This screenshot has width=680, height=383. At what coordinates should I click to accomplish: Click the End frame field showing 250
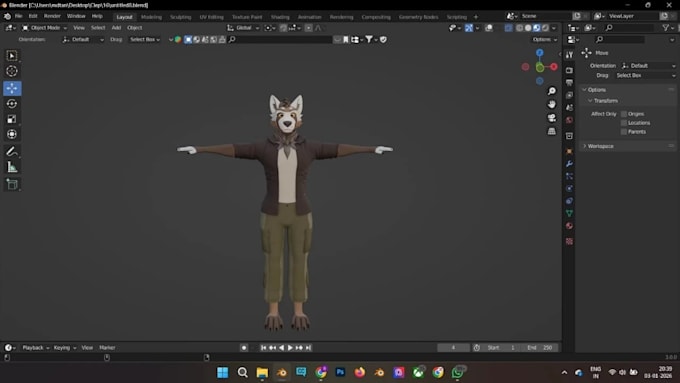coord(539,347)
